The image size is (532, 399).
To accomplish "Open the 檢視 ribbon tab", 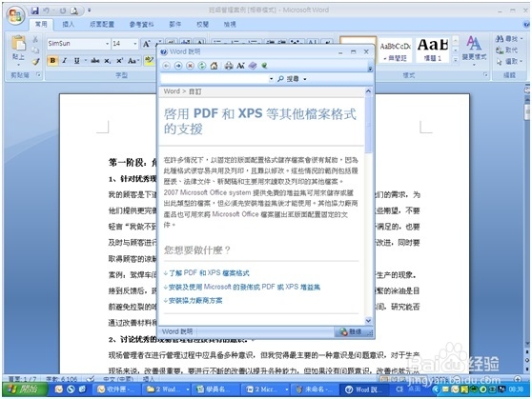I will pos(230,25).
